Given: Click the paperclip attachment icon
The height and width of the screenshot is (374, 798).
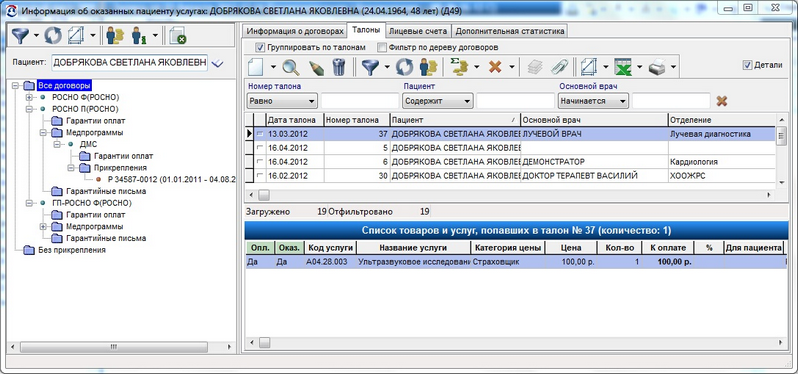Looking at the screenshot, I should 559,67.
